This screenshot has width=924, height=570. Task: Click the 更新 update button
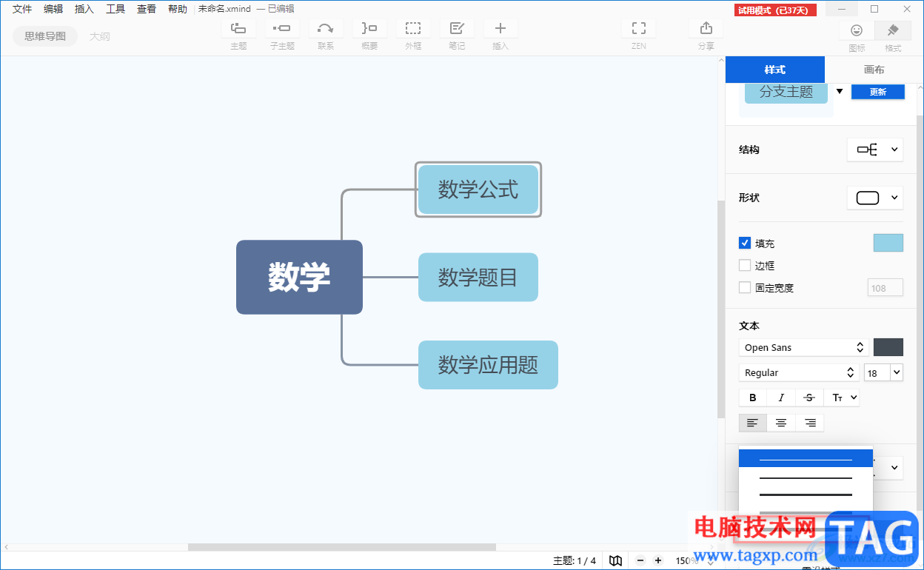pyautogui.click(x=878, y=92)
